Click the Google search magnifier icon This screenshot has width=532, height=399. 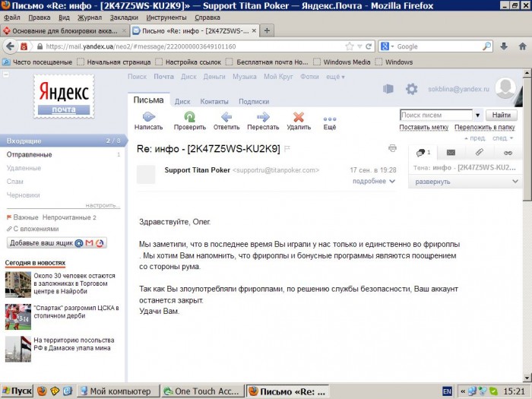click(487, 46)
